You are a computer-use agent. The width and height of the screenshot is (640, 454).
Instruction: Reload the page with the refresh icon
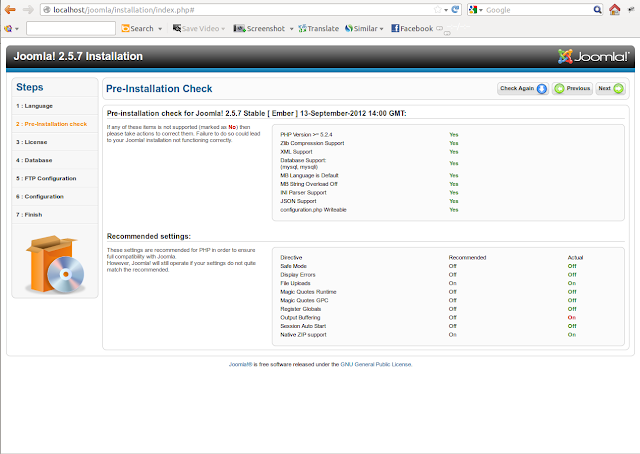tap(456, 9)
